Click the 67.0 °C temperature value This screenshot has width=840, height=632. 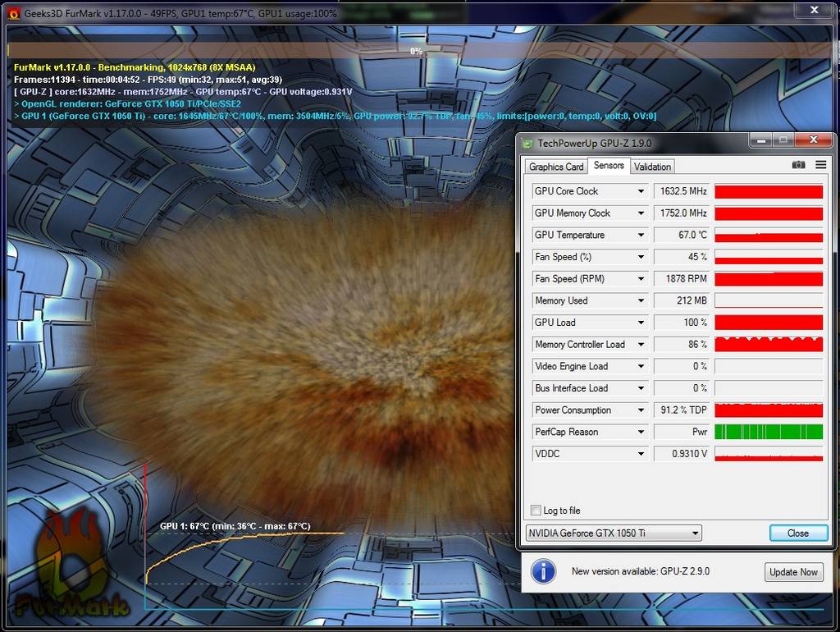[682, 236]
